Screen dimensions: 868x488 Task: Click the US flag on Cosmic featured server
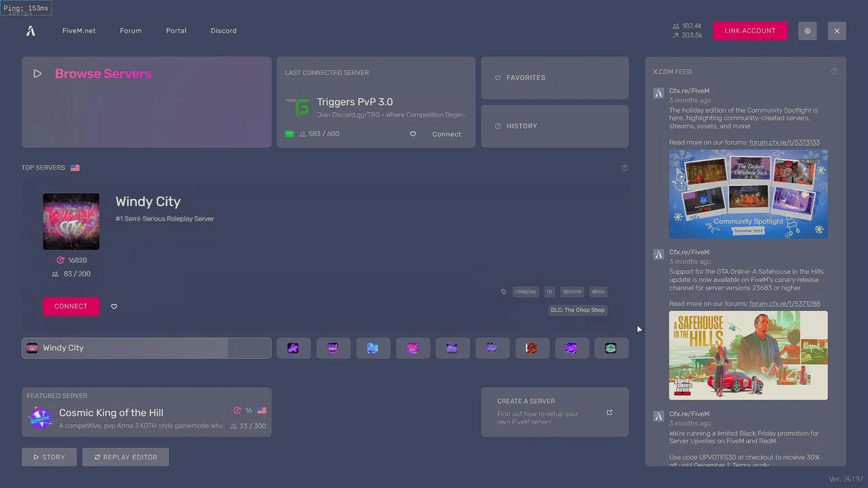(262, 411)
